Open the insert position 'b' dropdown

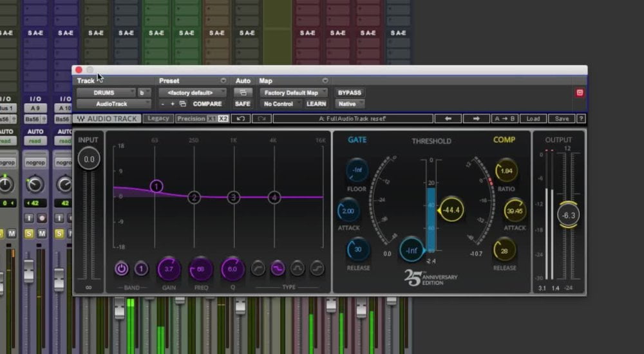[144, 93]
